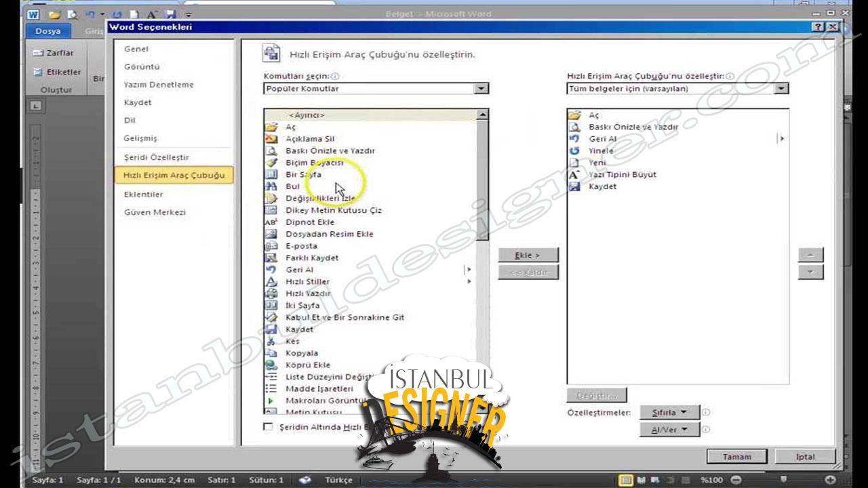Select the Bir Sayfa command icon

[271, 174]
